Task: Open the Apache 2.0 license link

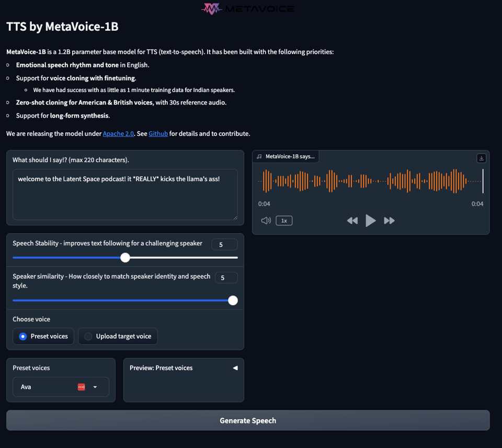Action: coord(117,134)
